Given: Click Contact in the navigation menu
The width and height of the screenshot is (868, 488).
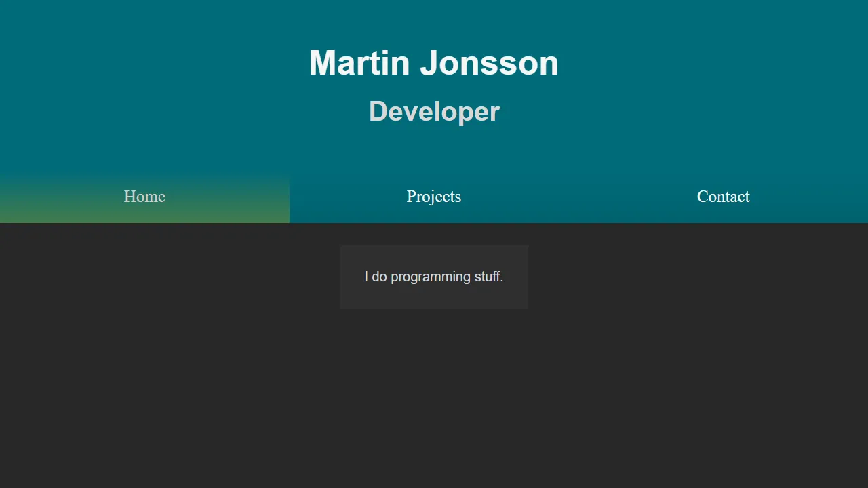Looking at the screenshot, I should coord(723,197).
